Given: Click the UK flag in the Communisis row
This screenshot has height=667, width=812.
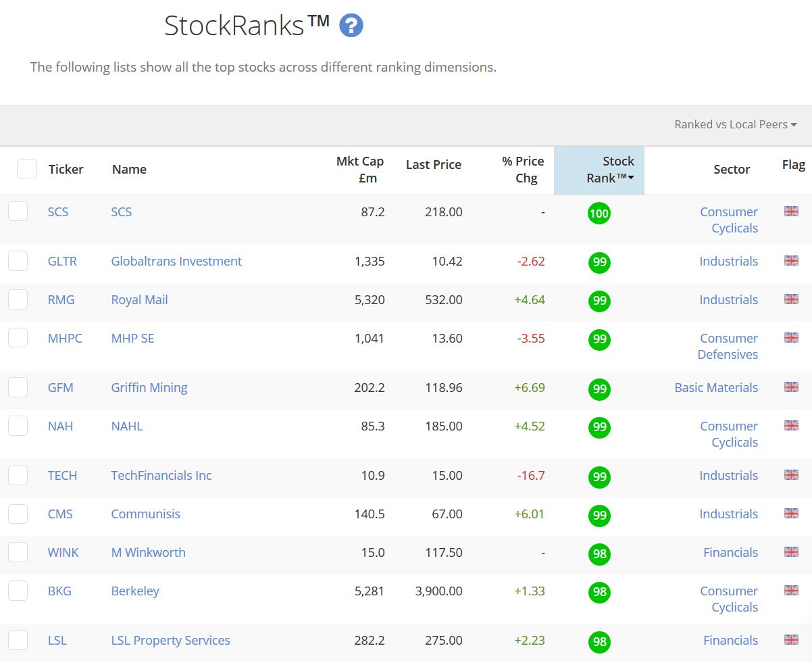Looking at the screenshot, I should pos(791,513).
